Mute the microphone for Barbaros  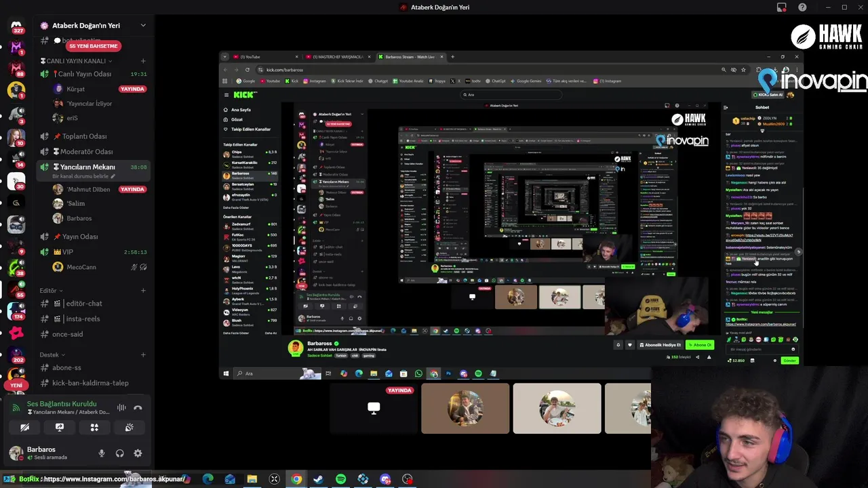click(x=102, y=453)
